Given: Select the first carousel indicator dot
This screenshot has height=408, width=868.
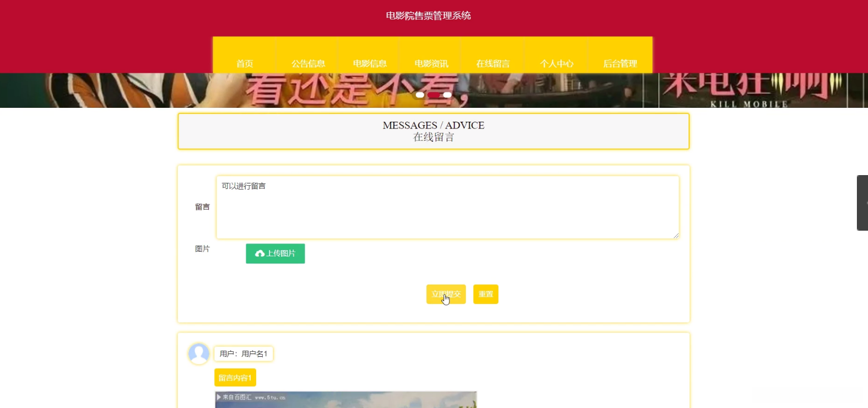Looking at the screenshot, I should [x=420, y=95].
